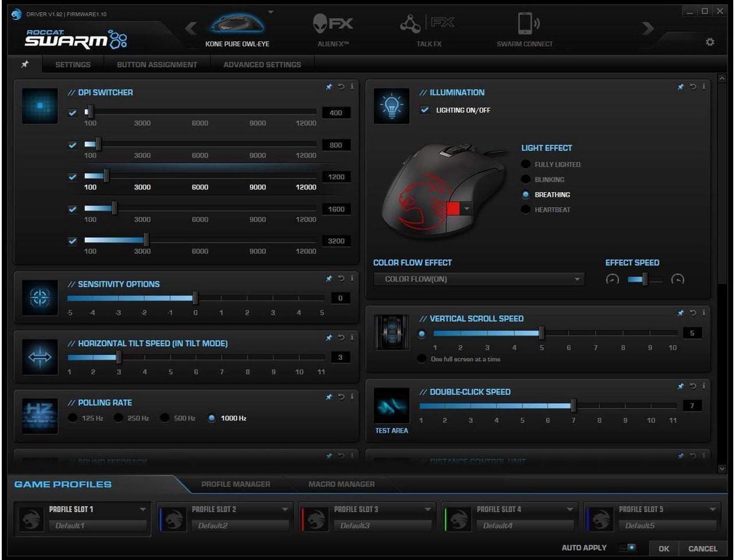Show info for Illumination panel
This screenshot has height=560, width=735.
tap(703, 87)
